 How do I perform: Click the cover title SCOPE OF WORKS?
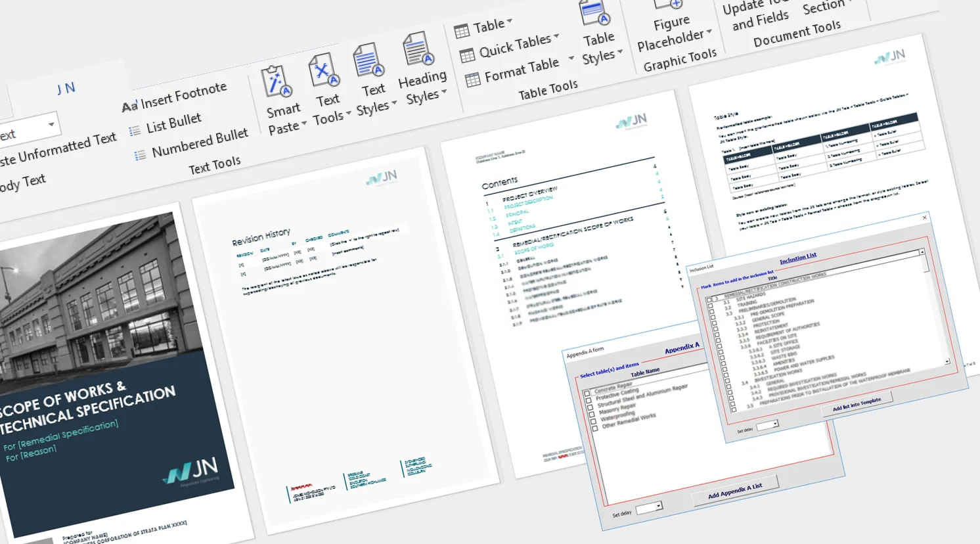(x=62, y=399)
